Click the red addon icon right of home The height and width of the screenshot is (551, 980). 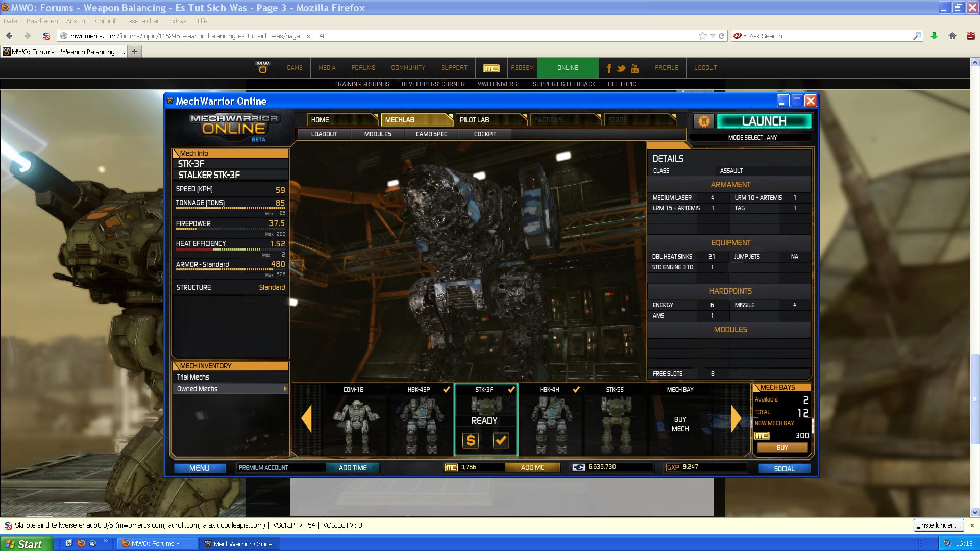pyautogui.click(x=971, y=36)
